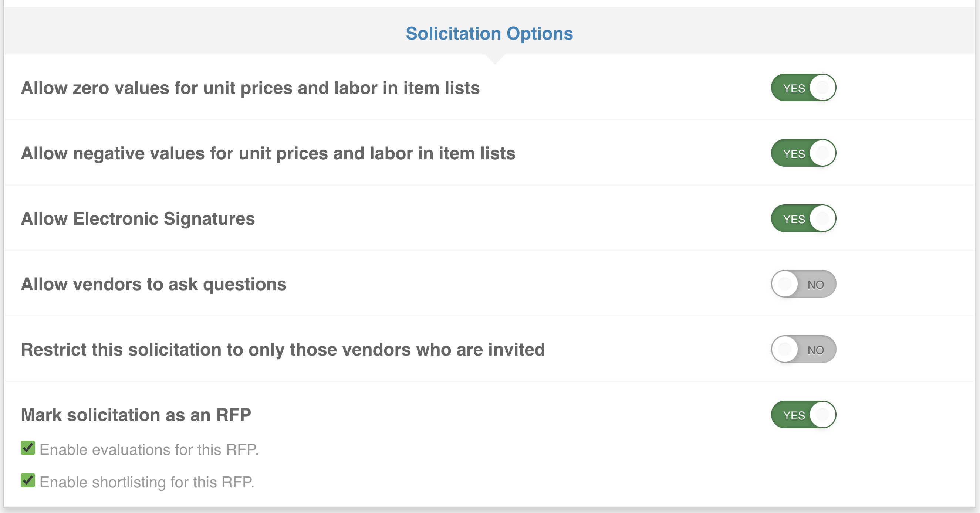The height and width of the screenshot is (513, 980).
Task: Click the "Enable shortlisting for this RFP." text
Action: coord(147,482)
